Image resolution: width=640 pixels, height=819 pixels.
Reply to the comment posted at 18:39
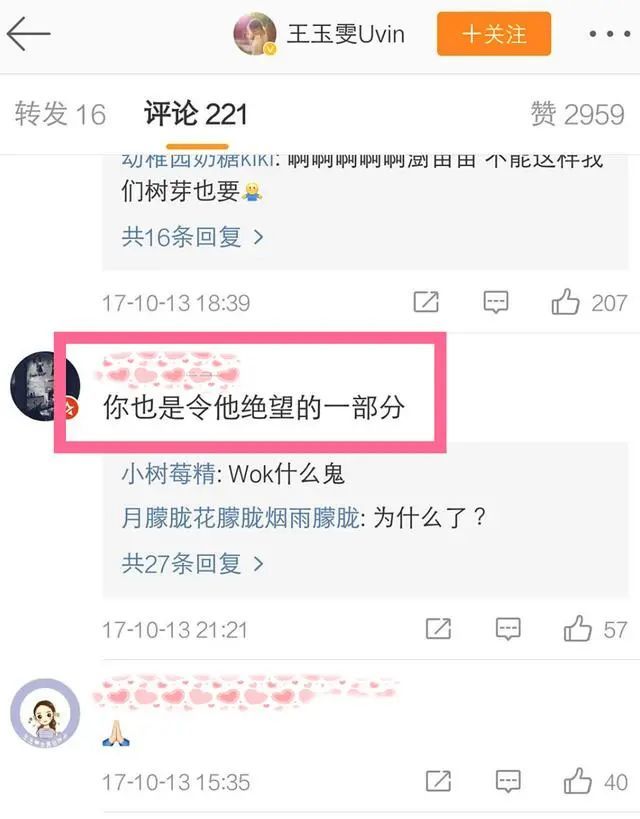click(x=495, y=302)
